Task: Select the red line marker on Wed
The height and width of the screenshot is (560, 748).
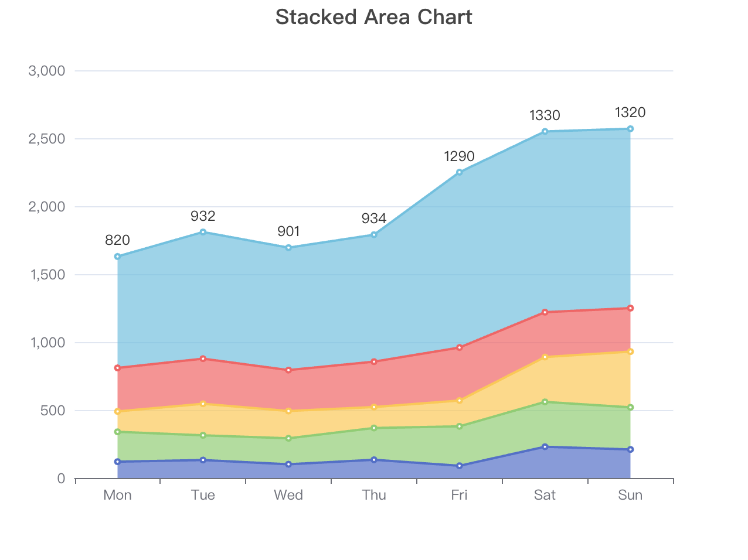Action: click(288, 370)
